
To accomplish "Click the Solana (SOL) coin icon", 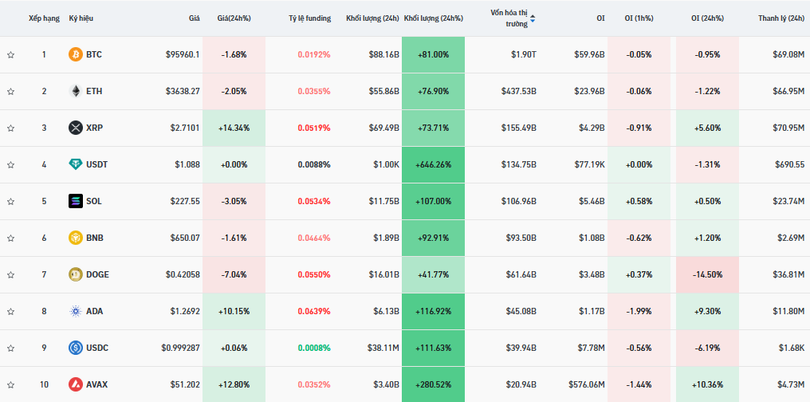I will tap(75, 201).
